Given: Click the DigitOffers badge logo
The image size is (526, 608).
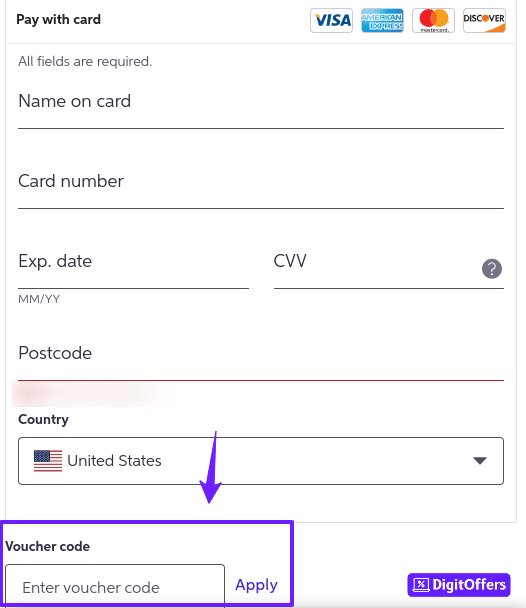Looking at the screenshot, I should click(x=459, y=584).
